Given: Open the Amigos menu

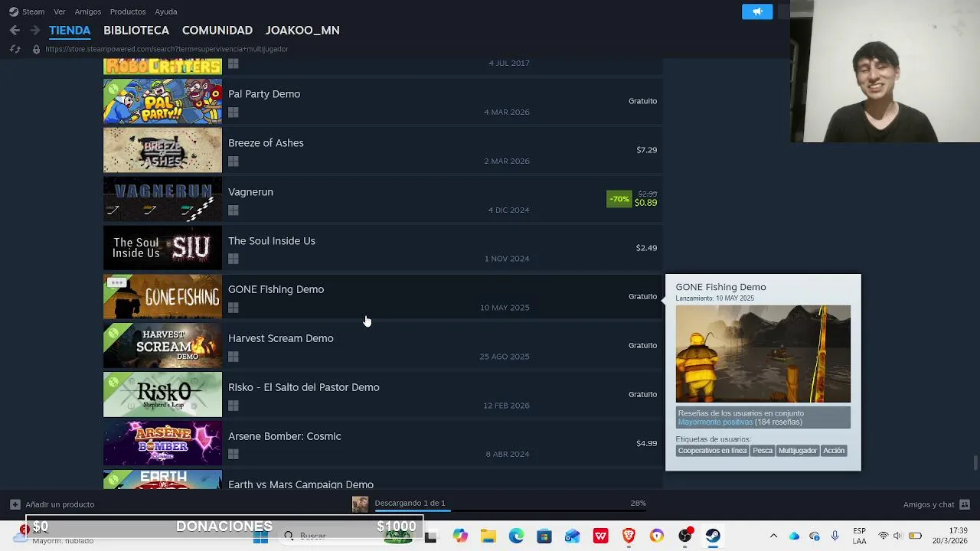Looking at the screenshot, I should [88, 11].
